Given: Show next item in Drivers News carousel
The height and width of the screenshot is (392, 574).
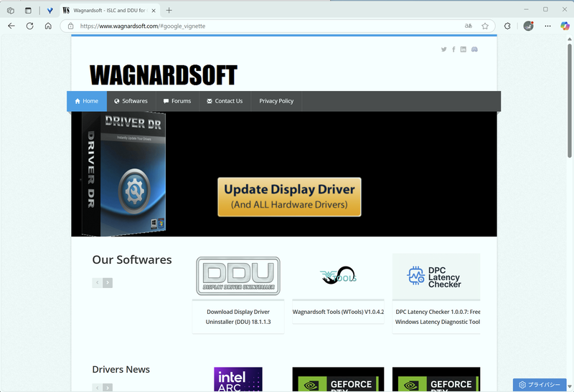Looking at the screenshot, I should tap(108, 387).
